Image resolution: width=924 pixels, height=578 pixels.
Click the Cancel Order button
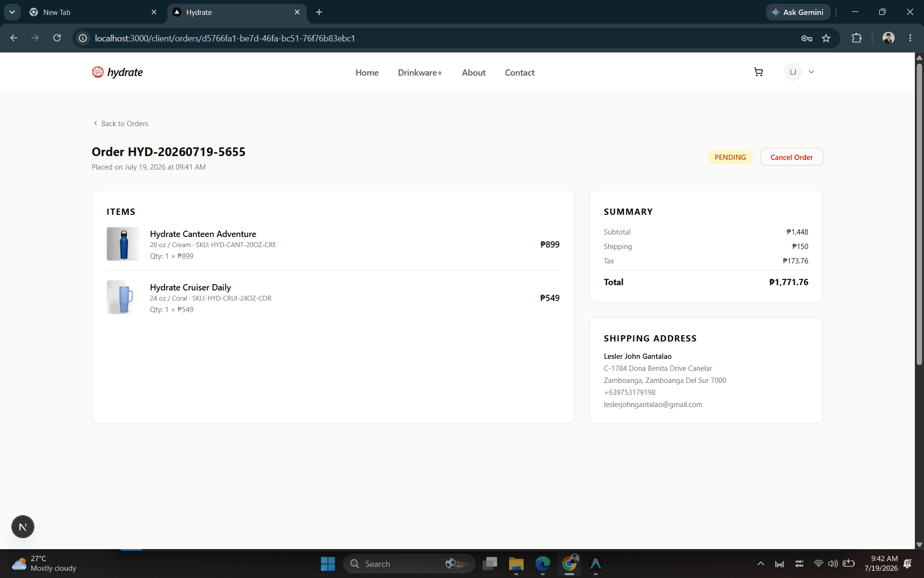tap(792, 157)
